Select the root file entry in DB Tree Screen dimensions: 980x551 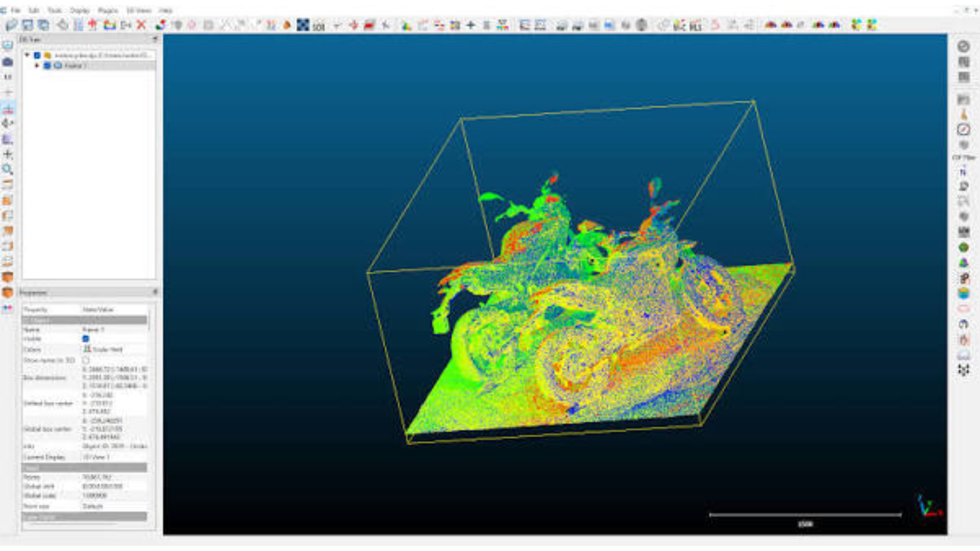pyautogui.click(x=102, y=55)
